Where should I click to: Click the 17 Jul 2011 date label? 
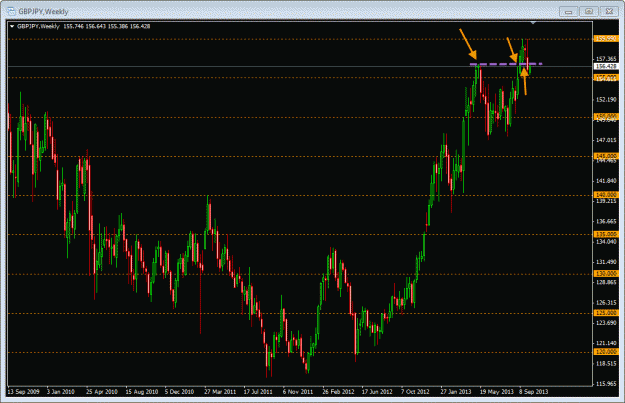[x=258, y=392]
